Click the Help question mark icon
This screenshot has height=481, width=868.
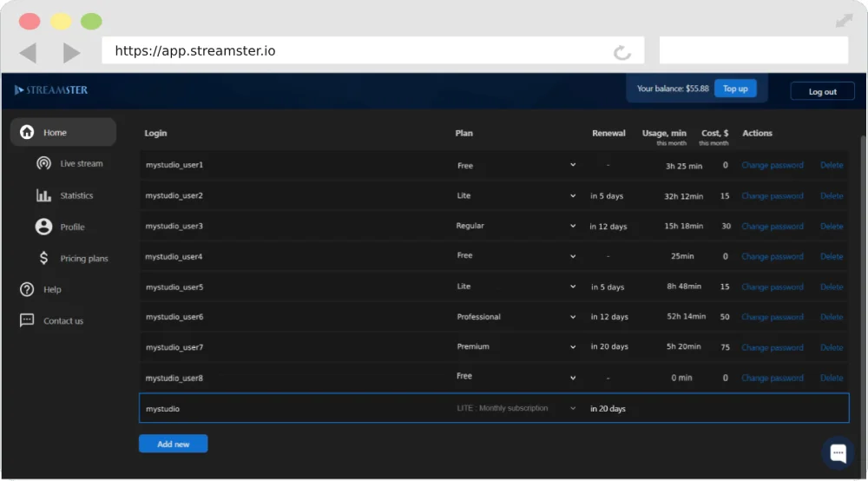click(x=27, y=289)
